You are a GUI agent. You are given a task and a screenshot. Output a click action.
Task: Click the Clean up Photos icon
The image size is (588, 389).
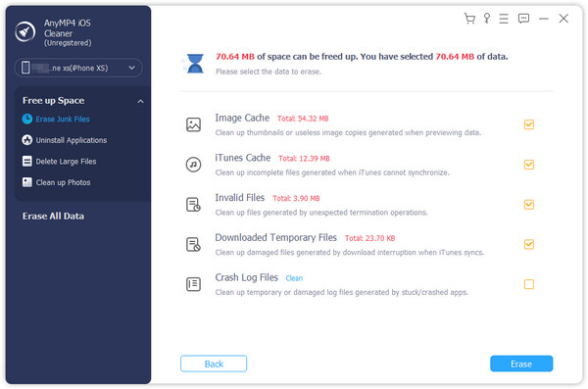pos(27,182)
